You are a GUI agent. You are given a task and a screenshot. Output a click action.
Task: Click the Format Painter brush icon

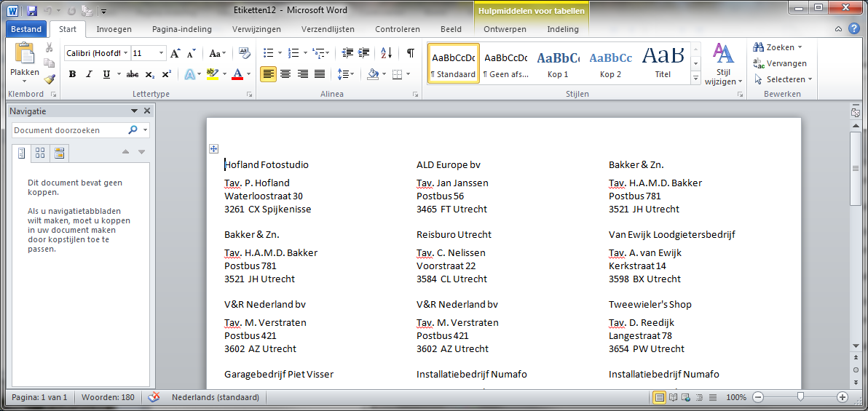click(x=50, y=79)
